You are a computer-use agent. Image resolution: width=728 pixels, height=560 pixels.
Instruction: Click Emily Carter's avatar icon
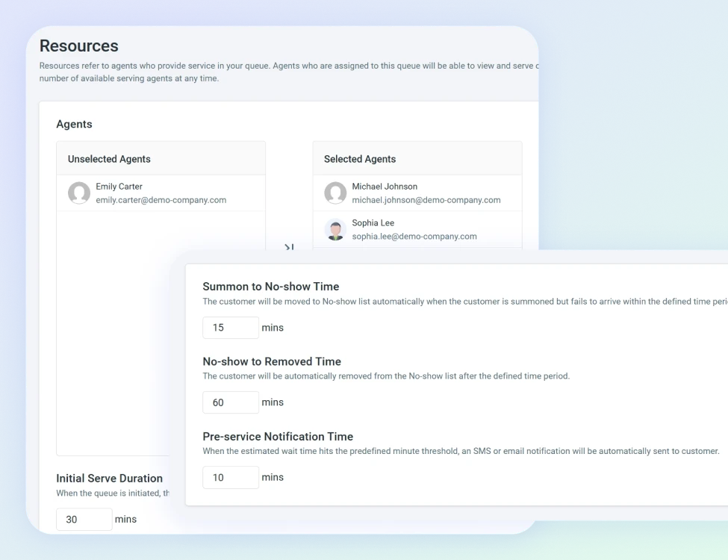coord(79,193)
